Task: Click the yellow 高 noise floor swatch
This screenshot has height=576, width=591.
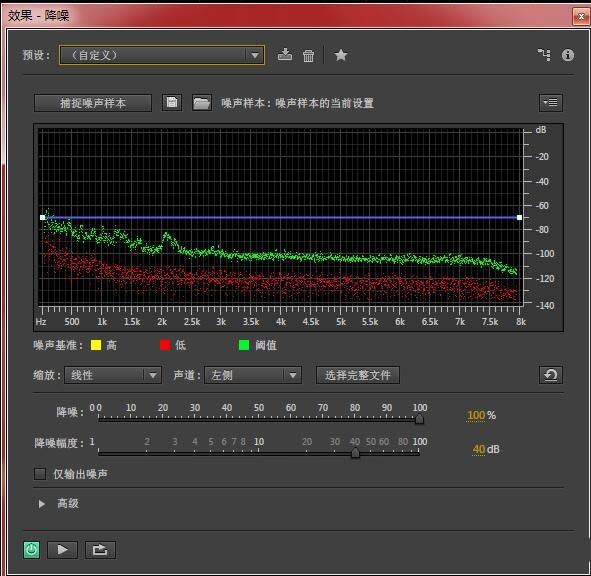Action: pyautogui.click(x=96, y=345)
